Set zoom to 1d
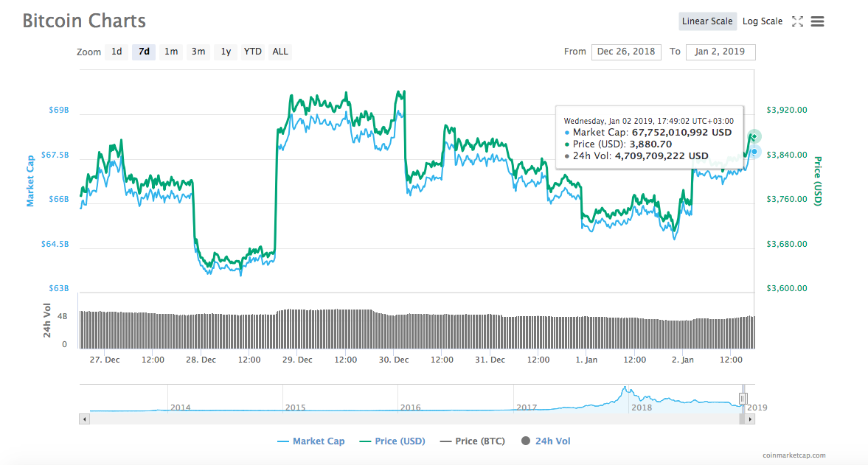Viewport: 868px width, 465px height. pyautogui.click(x=117, y=52)
